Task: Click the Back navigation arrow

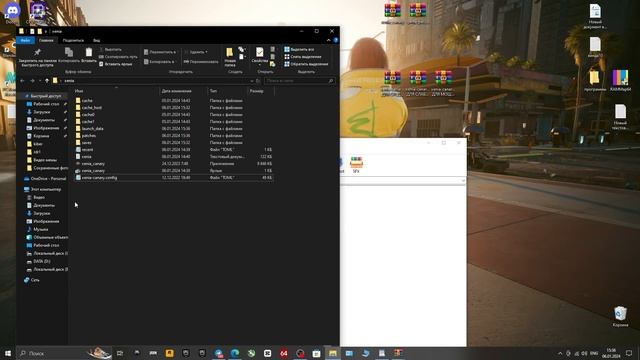Action: point(22,81)
